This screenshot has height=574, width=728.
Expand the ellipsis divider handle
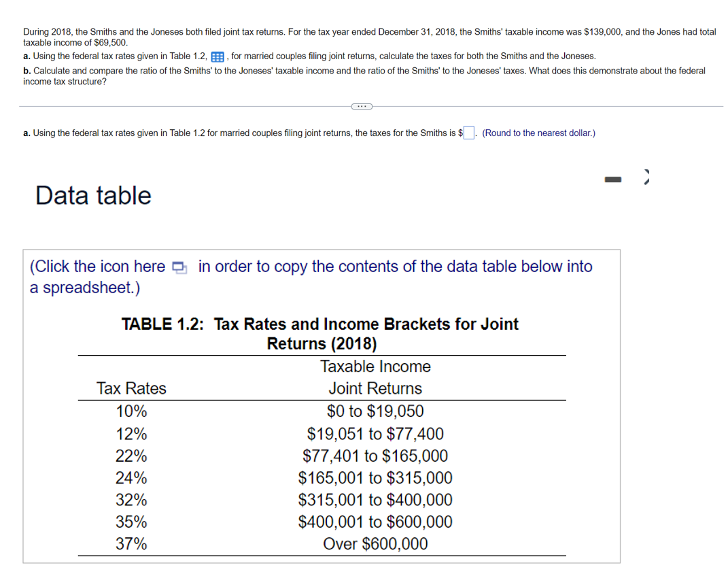click(362, 106)
